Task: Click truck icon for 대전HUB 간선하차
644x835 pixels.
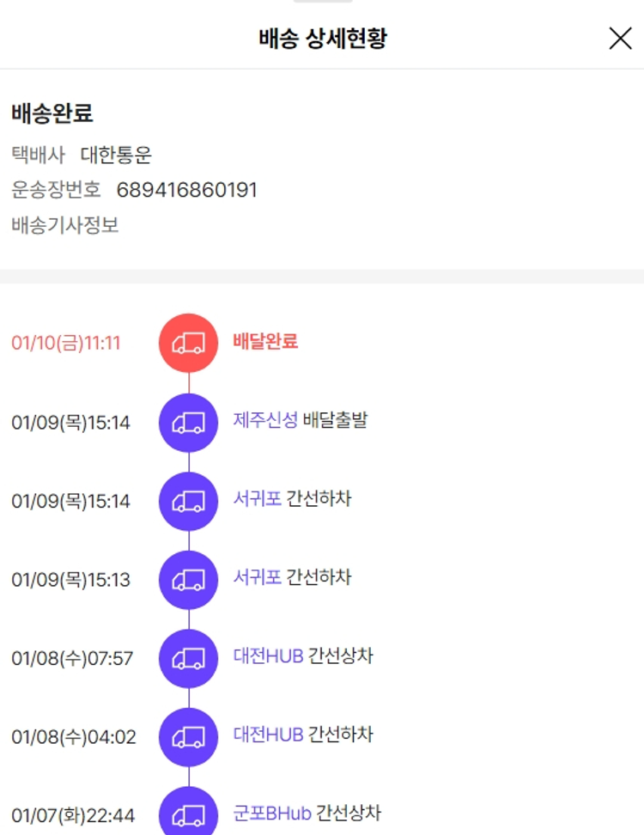Action: pos(188,737)
